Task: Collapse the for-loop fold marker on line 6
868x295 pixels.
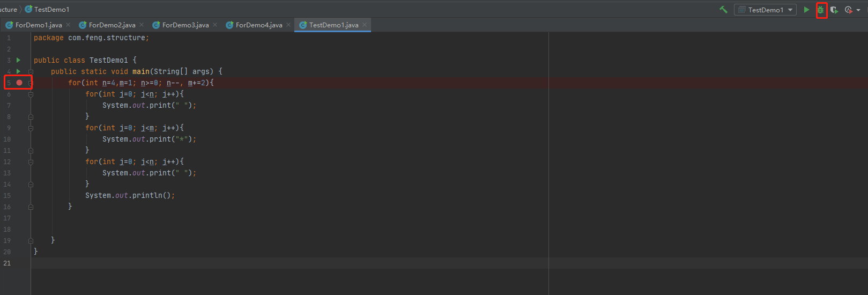Action: tap(31, 94)
